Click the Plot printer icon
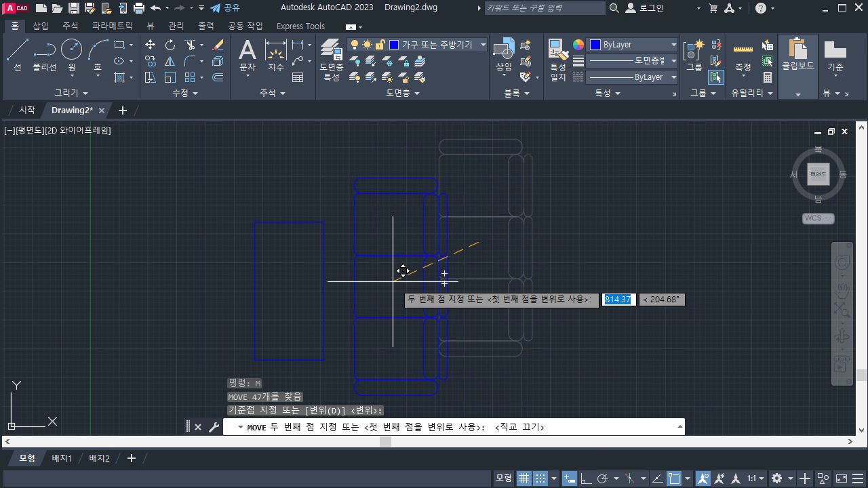868x488 pixels. tap(138, 8)
